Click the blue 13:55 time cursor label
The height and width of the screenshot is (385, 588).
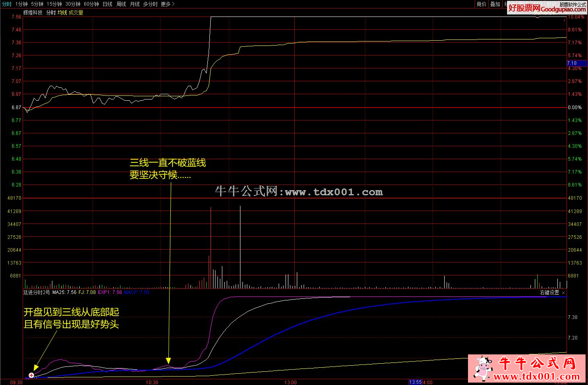click(x=415, y=382)
